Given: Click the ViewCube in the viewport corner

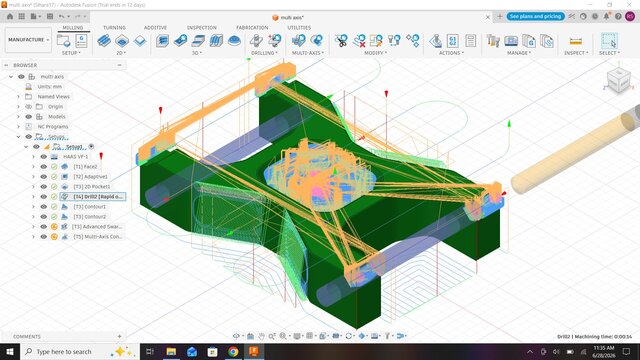Looking at the screenshot, I should (x=618, y=80).
